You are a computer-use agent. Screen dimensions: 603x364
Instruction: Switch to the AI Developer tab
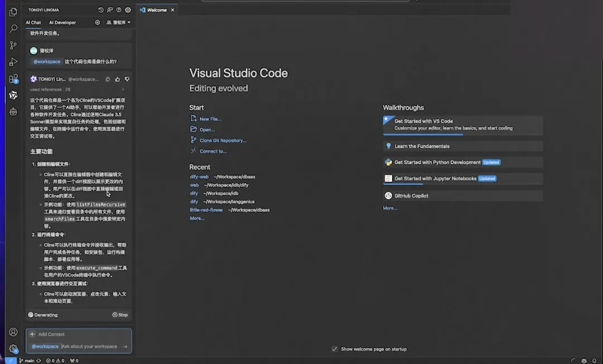coord(63,22)
